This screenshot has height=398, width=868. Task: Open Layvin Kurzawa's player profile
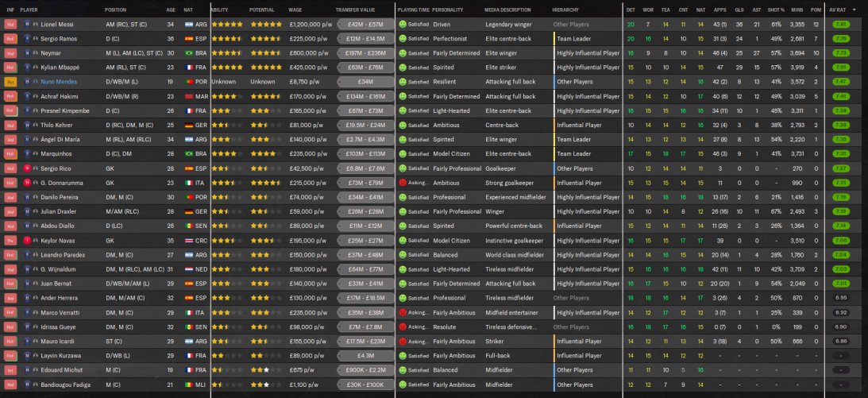pyautogui.click(x=60, y=356)
